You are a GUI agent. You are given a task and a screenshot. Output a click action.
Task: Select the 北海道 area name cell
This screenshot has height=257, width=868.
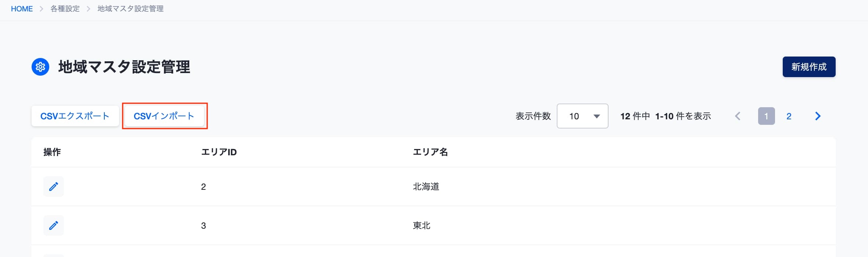426,187
